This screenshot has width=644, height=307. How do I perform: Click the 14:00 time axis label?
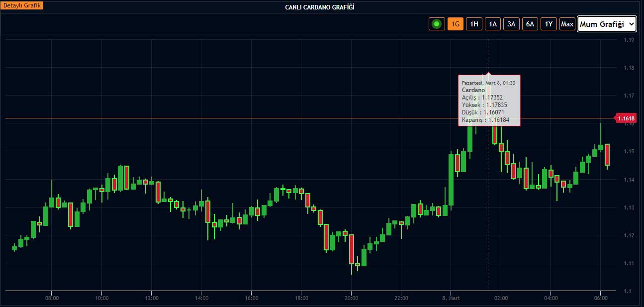click(201, 298)
